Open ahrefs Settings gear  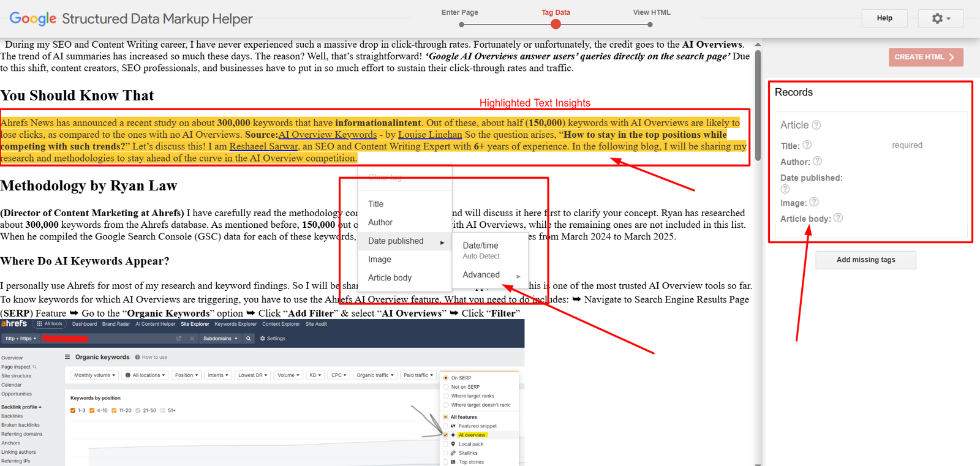click(x=273, y=339)
